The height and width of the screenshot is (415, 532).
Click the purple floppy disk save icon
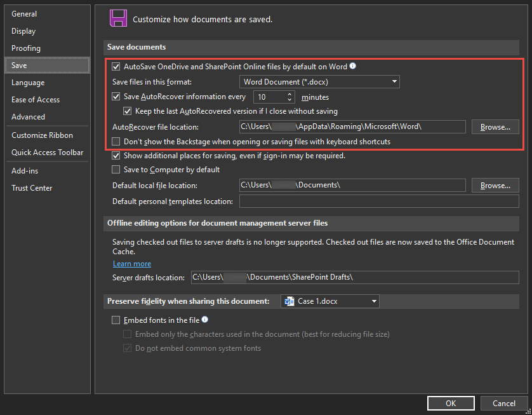coord(118,18)
